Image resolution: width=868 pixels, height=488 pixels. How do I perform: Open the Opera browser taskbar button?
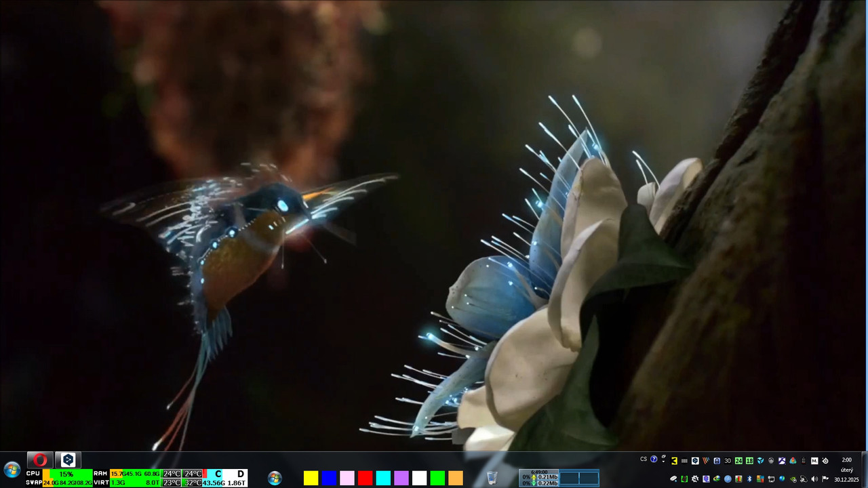click(40, 460)
